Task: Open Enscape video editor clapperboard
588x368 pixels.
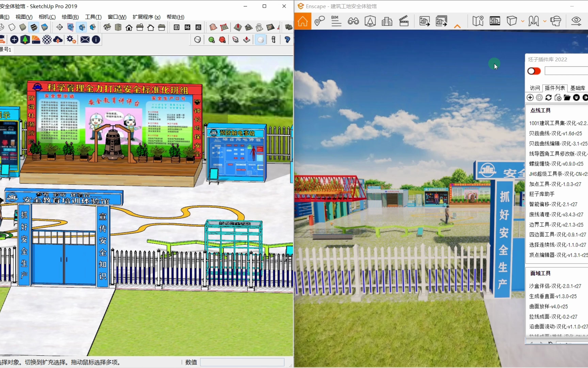Action: 404,21
